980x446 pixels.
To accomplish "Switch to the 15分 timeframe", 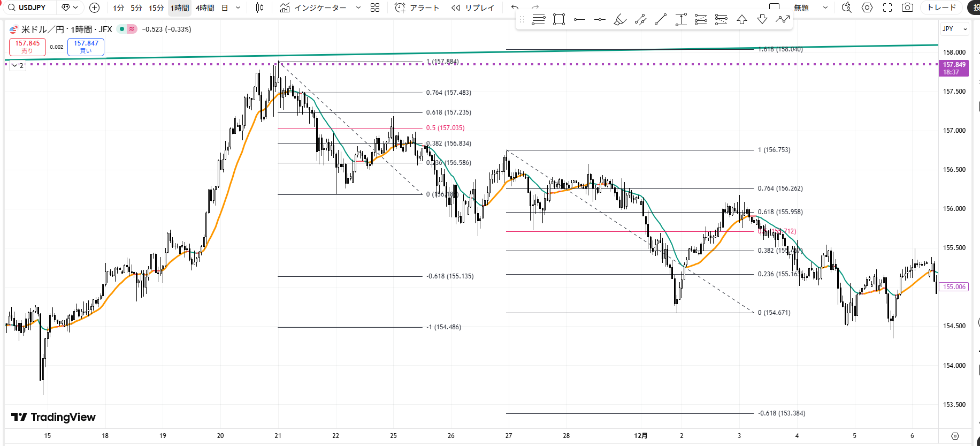I will click(x=156, y=8).
